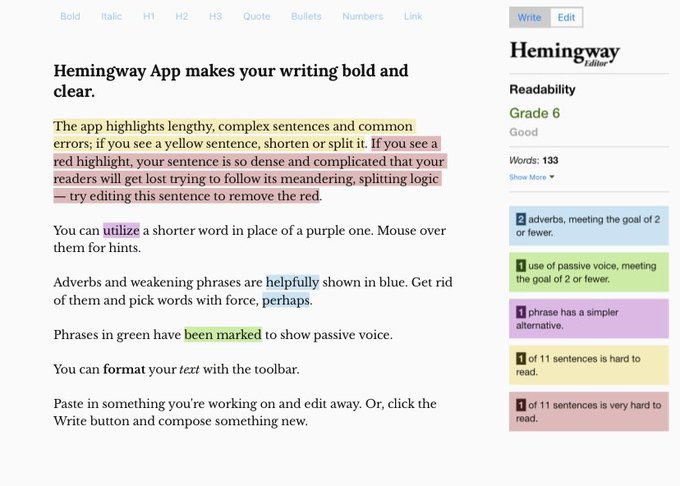680x486 pixels.
Task: Click the Words: 133 count
Action: [x=533, y=160]
